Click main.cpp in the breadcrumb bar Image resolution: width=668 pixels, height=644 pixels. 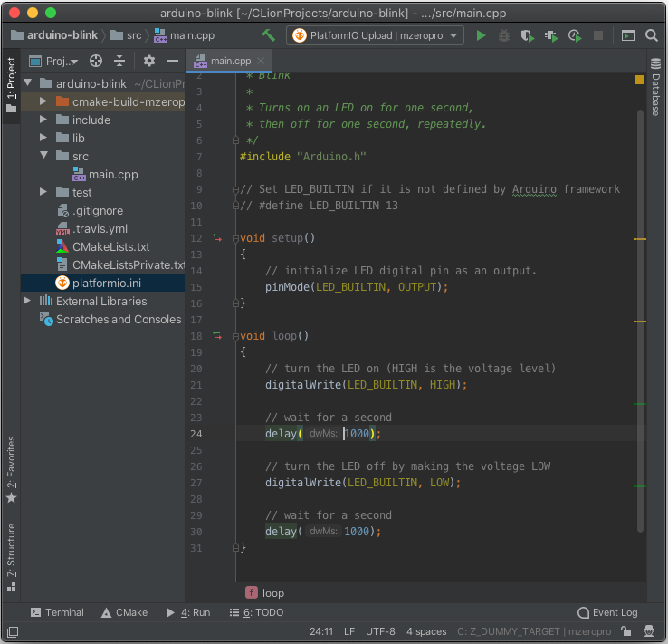184,35
